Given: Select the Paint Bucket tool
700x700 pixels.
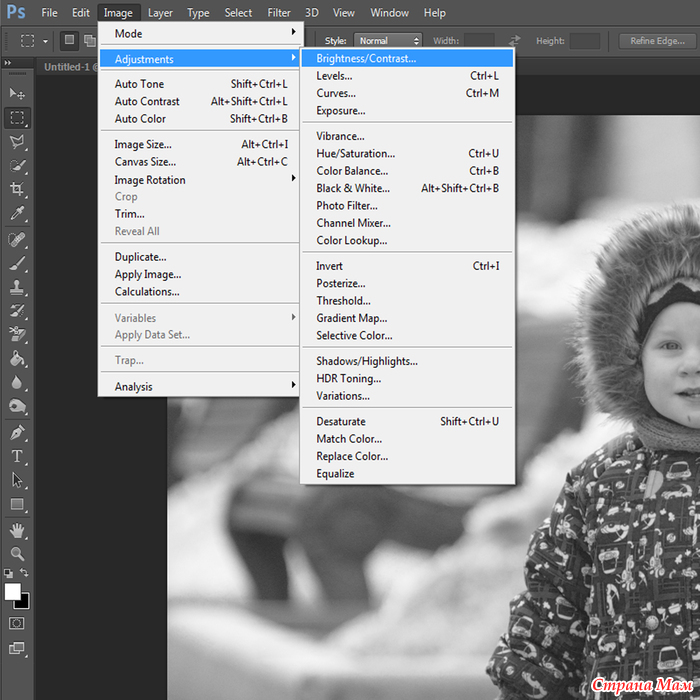Looking at the screenshot, I should [x=17, y=358].
